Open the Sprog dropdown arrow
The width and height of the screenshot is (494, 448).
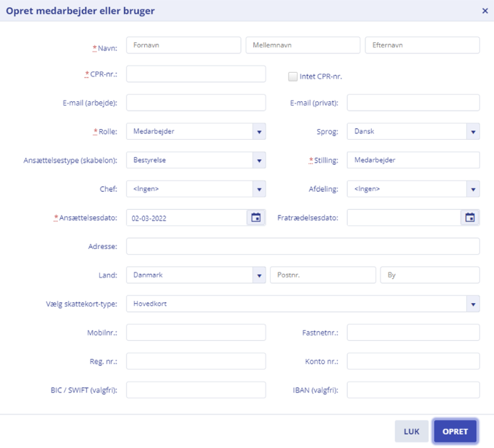click(473, 131)
